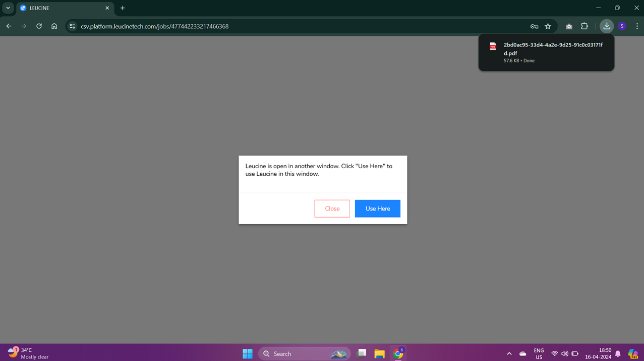Click OneDrive cloud tray icon
644x361 pixels.
pyautogui.click(x=522, y=354)
